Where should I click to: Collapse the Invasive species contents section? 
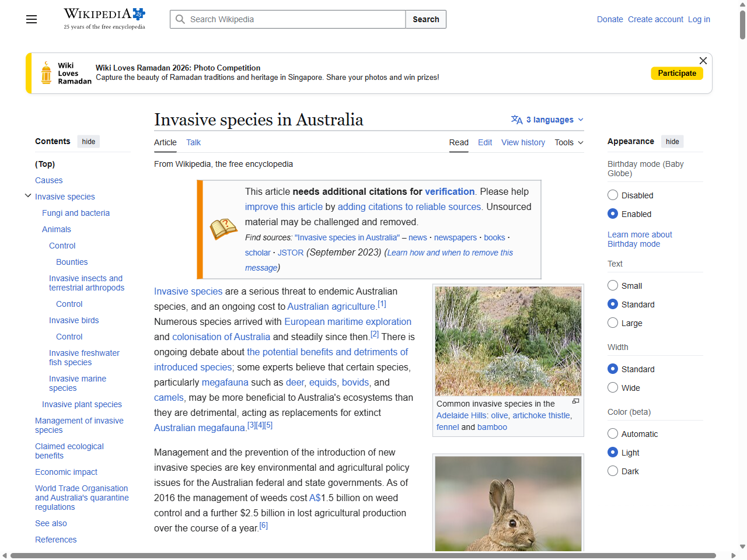point(27,195)
